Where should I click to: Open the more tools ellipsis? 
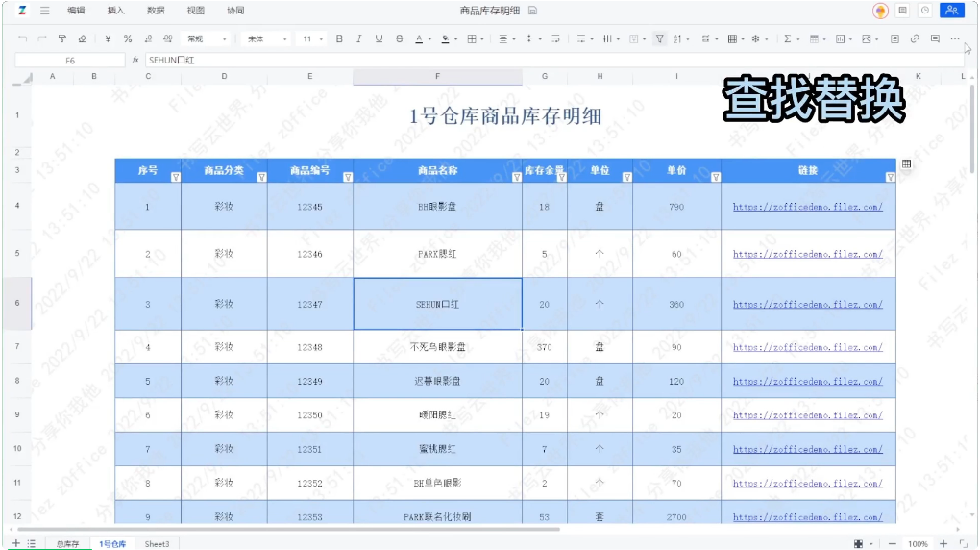955,38
